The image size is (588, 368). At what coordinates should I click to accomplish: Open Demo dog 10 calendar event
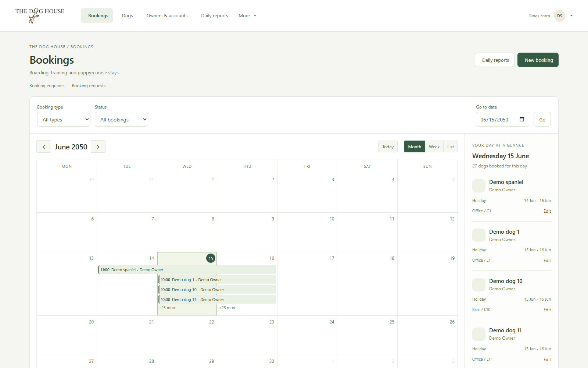217,290
